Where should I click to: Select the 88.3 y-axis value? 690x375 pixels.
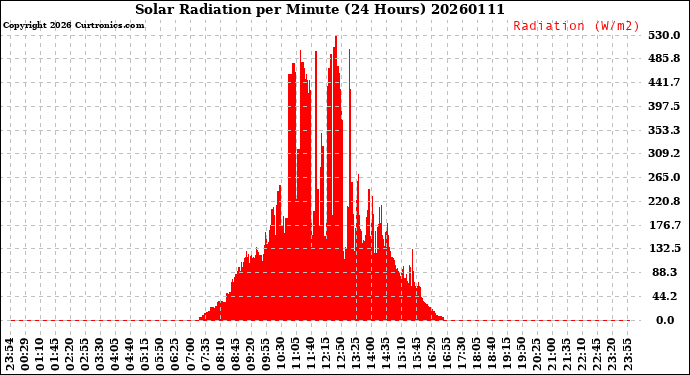click(x=664, y=272)
